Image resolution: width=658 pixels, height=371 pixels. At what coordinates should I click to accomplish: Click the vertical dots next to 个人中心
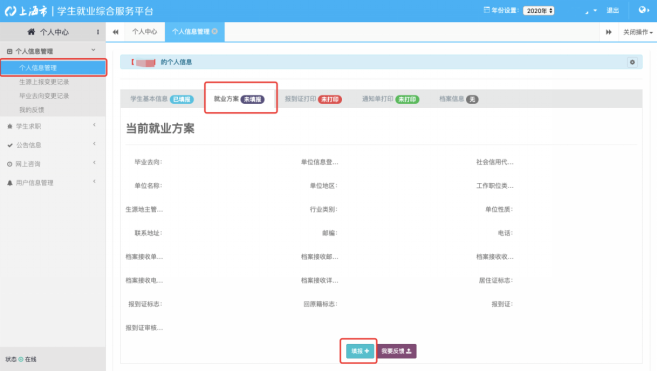(98, 32)
